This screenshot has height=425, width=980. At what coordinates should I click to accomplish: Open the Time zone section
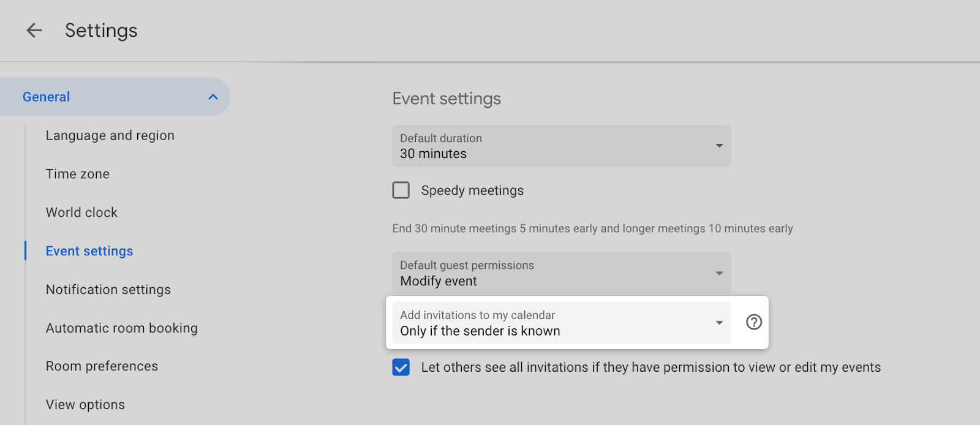pyautogui.click(x=77, y=174)
